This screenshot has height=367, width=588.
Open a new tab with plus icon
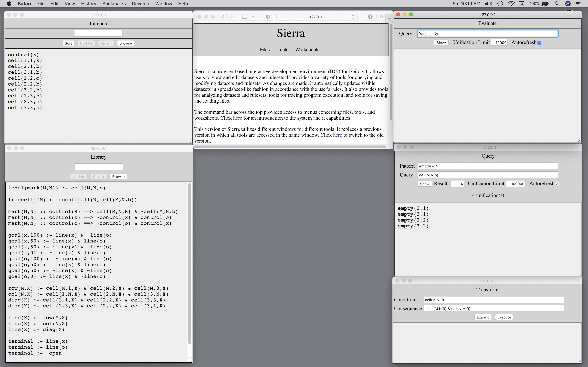tap(389, 18)
